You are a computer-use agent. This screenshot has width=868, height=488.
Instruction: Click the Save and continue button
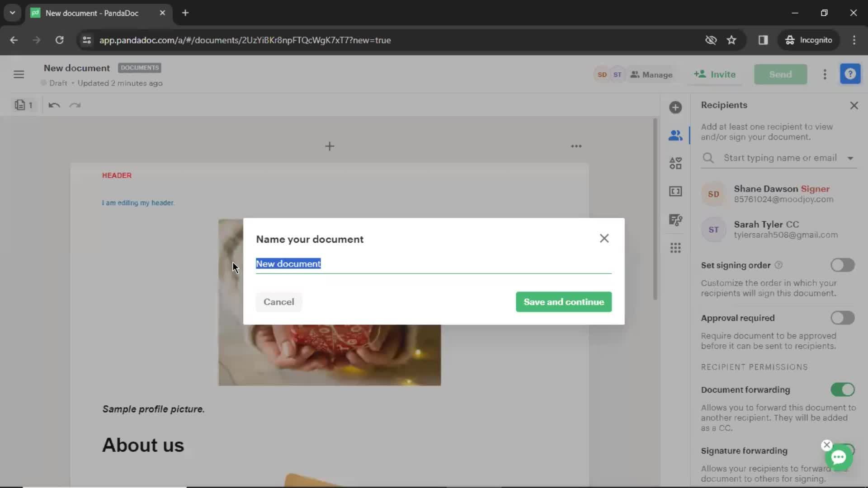click(563, 301)
